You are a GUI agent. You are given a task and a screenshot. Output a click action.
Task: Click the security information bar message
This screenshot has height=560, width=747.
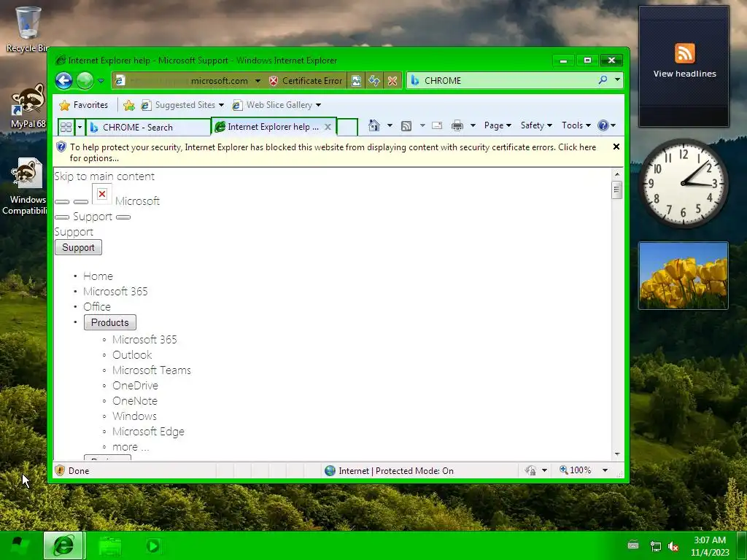coord(333,152)
